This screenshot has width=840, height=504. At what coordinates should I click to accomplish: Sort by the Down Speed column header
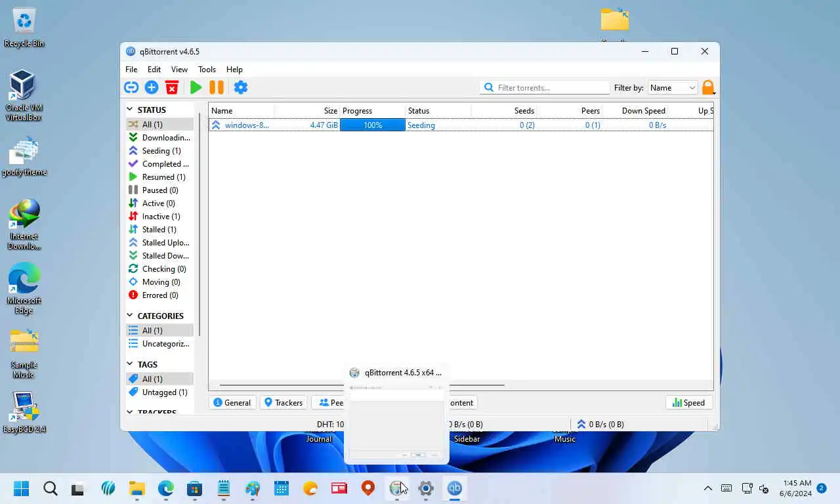coord(635,110)
